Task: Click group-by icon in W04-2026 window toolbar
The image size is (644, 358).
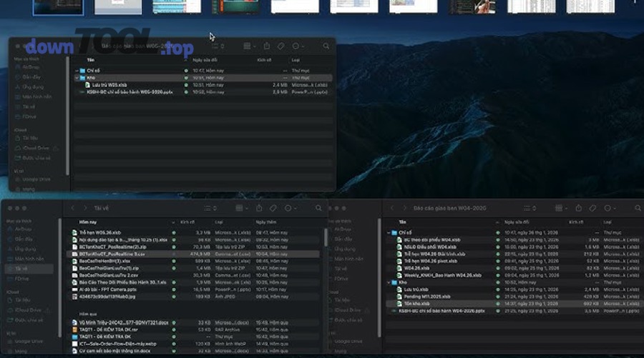Action: pos(560,209)
